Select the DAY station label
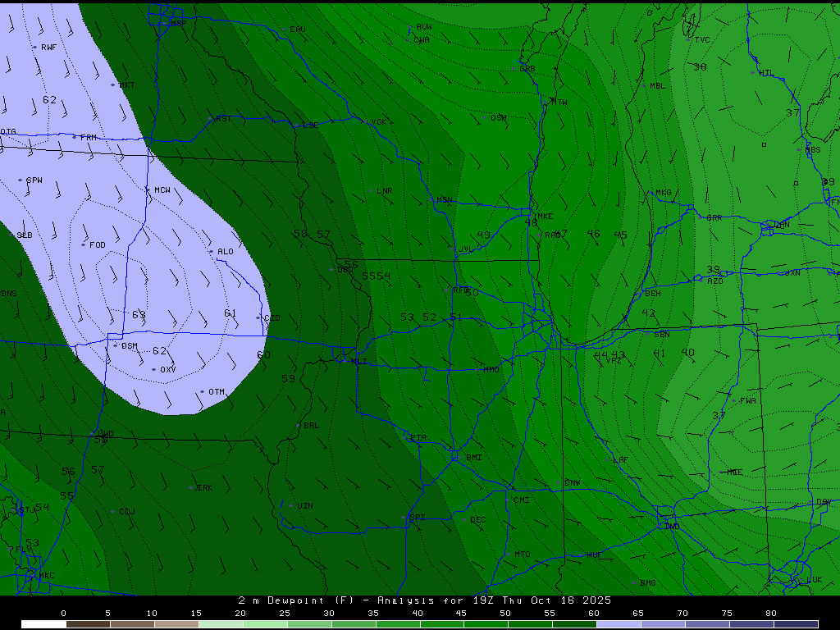This screenshot has height=630, width=840. (x=824, y=503)
